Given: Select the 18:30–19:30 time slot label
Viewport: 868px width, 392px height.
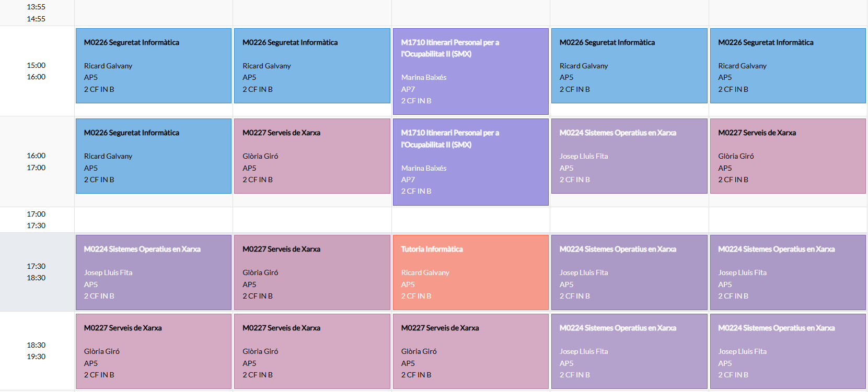Looking at the screenshot, I should tap(36, 351).
